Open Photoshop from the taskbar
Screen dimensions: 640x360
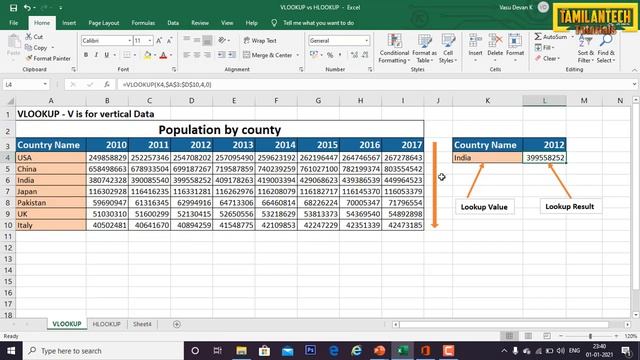[x=311, y=351]
